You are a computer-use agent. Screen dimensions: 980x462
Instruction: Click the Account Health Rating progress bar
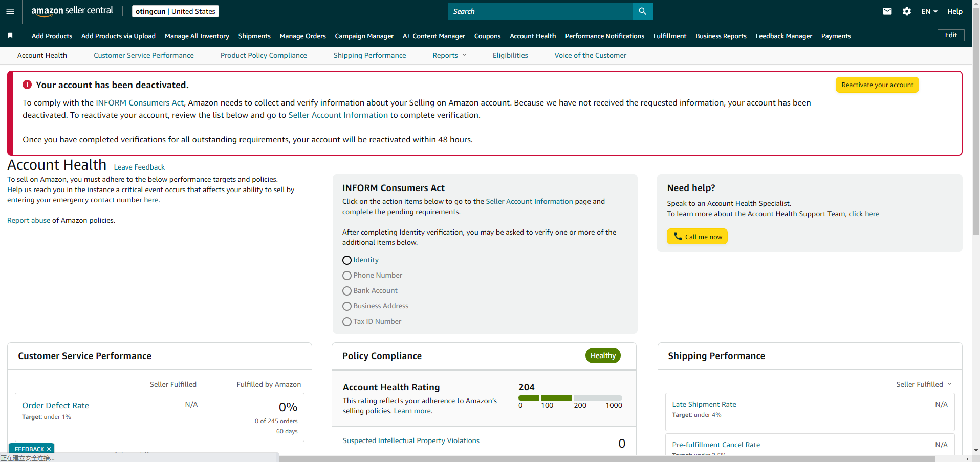[570, 397]
